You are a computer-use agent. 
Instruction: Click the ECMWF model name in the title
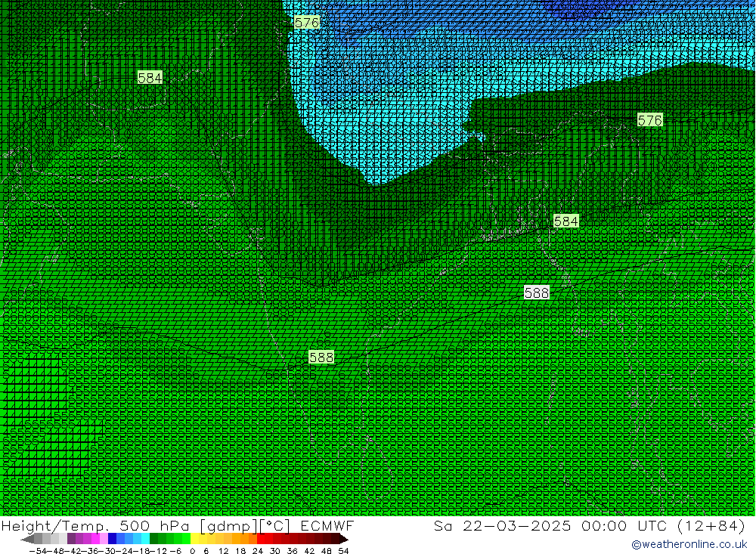[327, 526]
